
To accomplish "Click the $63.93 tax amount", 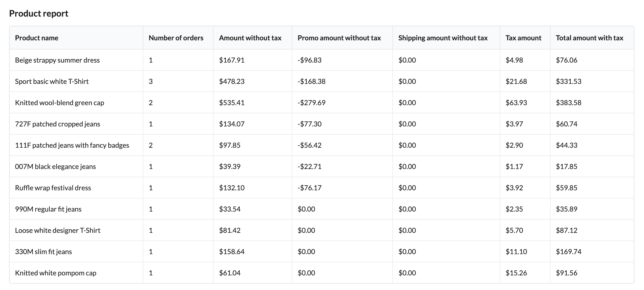I will (x=516, y=103).
